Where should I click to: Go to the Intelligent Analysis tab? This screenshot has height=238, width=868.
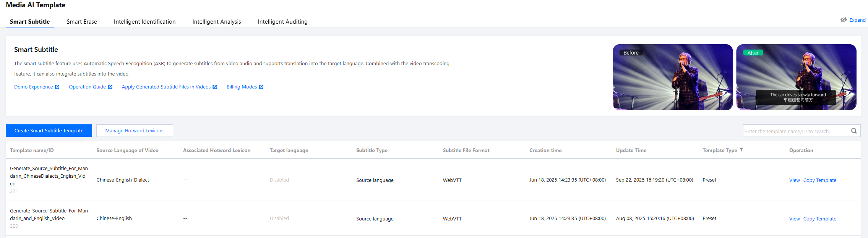pyautogui.click(x=217, y=22)
